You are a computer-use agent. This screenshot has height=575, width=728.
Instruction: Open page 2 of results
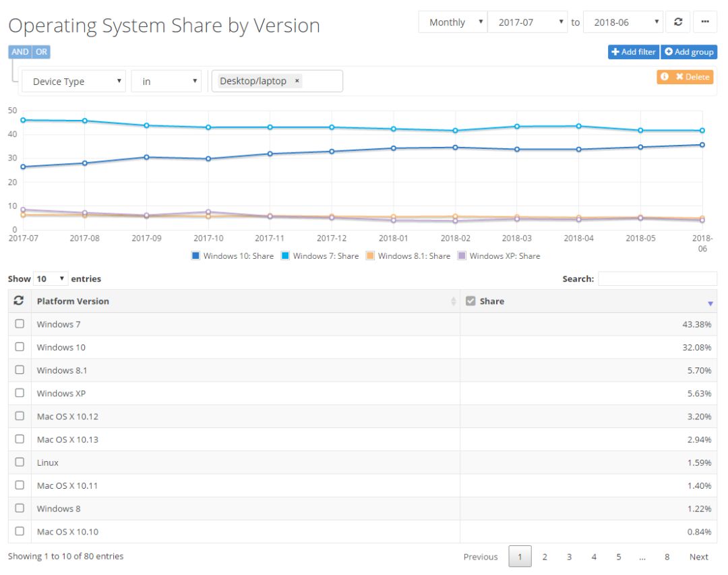pos(545,556)
